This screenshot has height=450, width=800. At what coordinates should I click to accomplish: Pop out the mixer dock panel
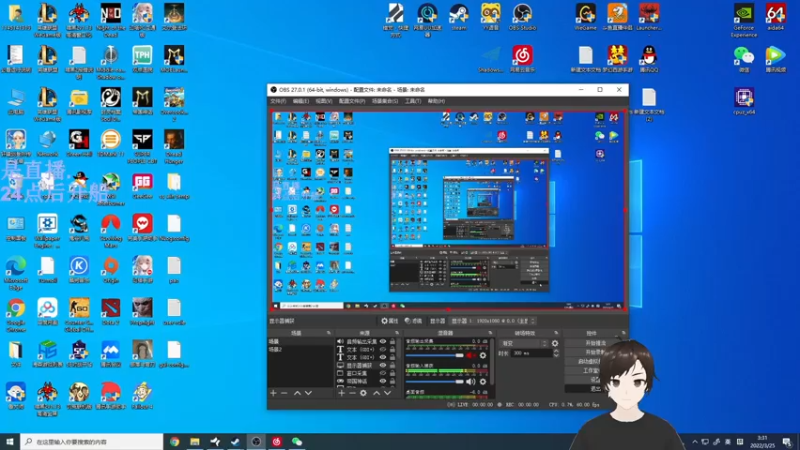click(490, 333)
